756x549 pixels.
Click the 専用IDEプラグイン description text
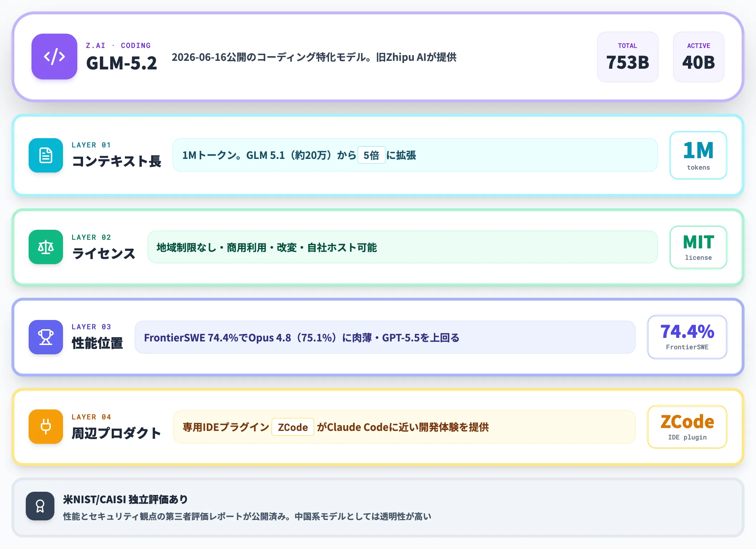404,427
